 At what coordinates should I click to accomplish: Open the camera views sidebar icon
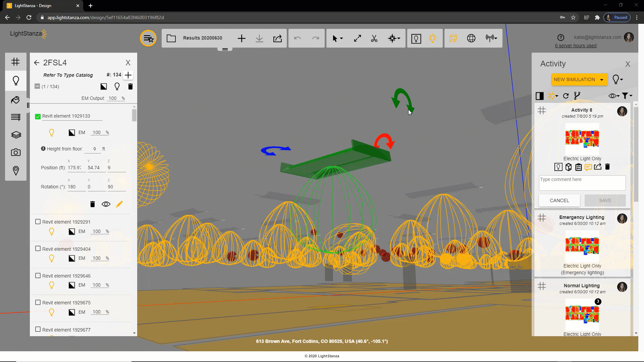point(16,153)
